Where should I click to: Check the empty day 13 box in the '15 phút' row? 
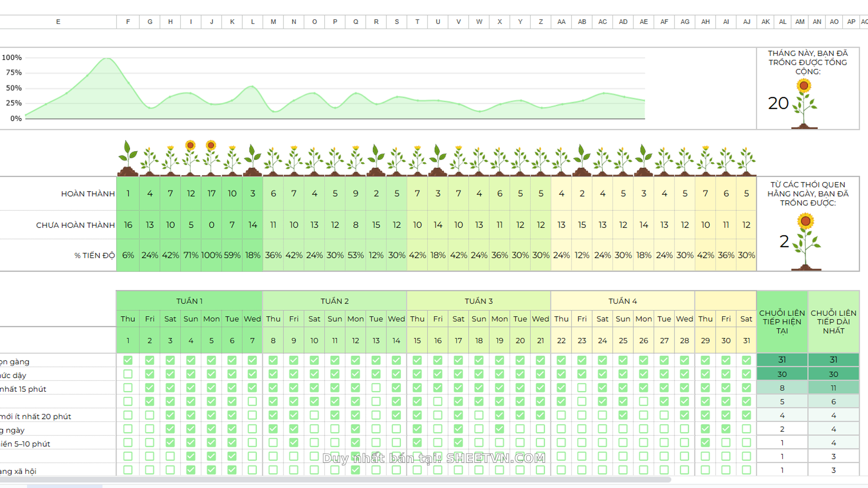376,388
